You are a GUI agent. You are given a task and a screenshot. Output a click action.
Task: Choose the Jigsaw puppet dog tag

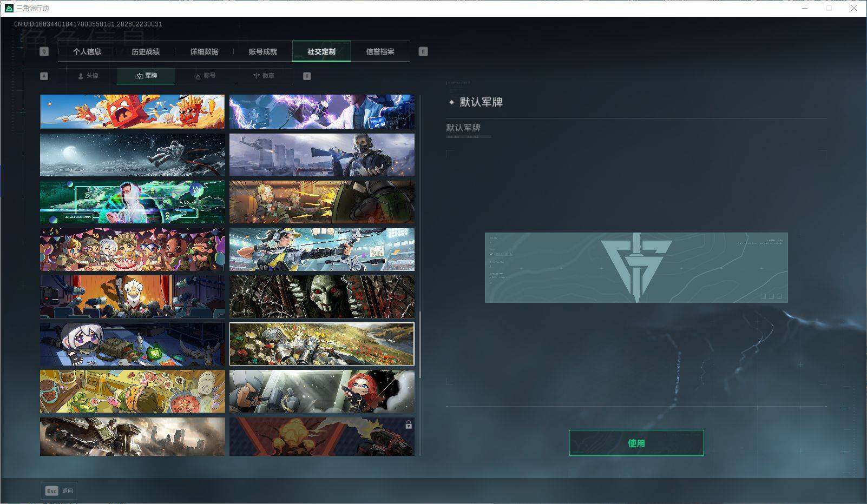[x=322, y=296]
